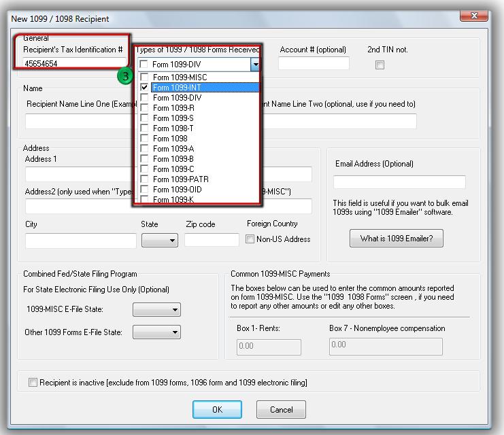
Task: Click the Recipient's Tax Identification # field
Action: tap(74, 63)
